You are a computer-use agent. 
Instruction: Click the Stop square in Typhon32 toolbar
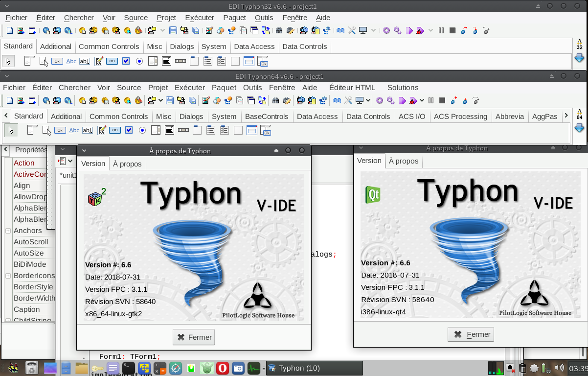(452, 30)
